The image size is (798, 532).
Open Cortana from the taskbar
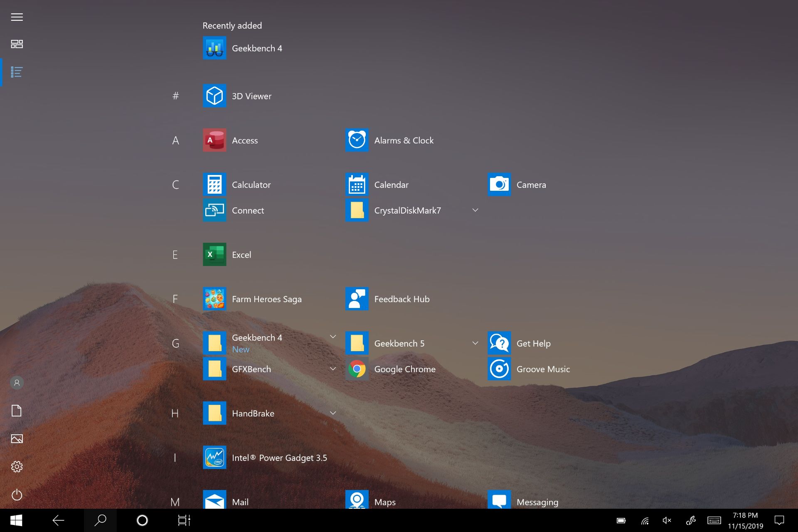tap(142, 520)
